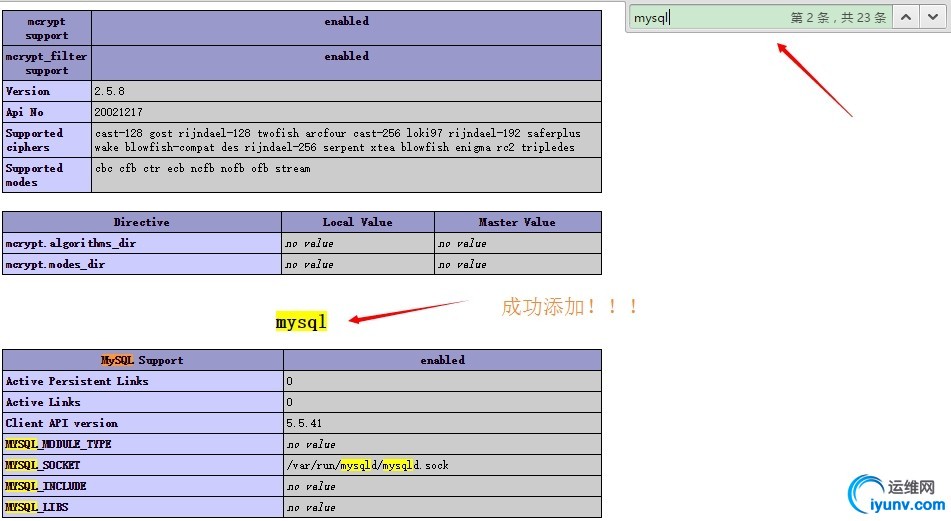Select the Supported ciphers label cell

[x=47, y=140]
